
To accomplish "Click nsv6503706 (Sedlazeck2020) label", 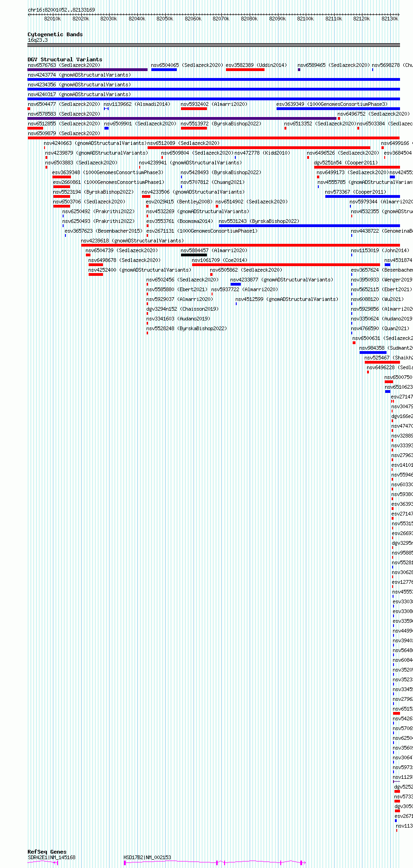I will point(89,202).
